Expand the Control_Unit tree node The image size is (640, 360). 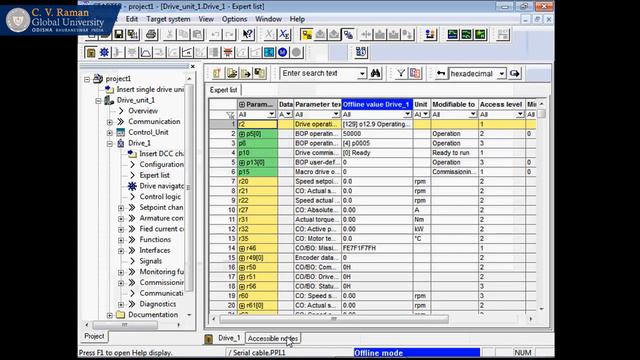[x=109, y=133]
